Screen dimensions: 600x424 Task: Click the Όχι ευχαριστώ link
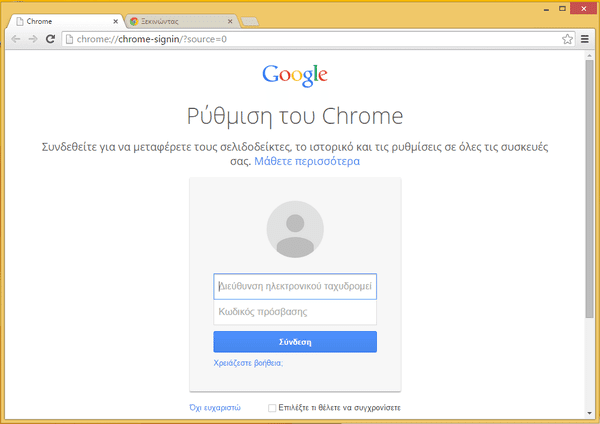click(x=215, y=408)
